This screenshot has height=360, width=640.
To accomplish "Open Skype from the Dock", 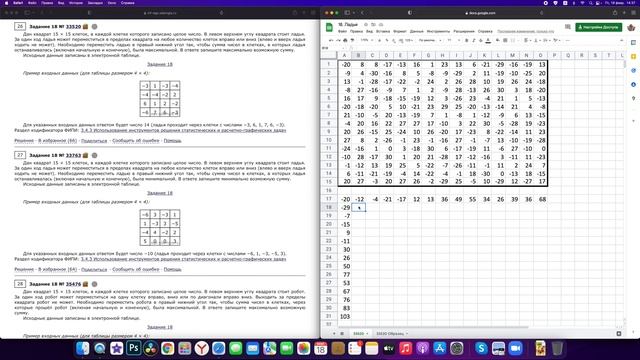I will 481,348.
